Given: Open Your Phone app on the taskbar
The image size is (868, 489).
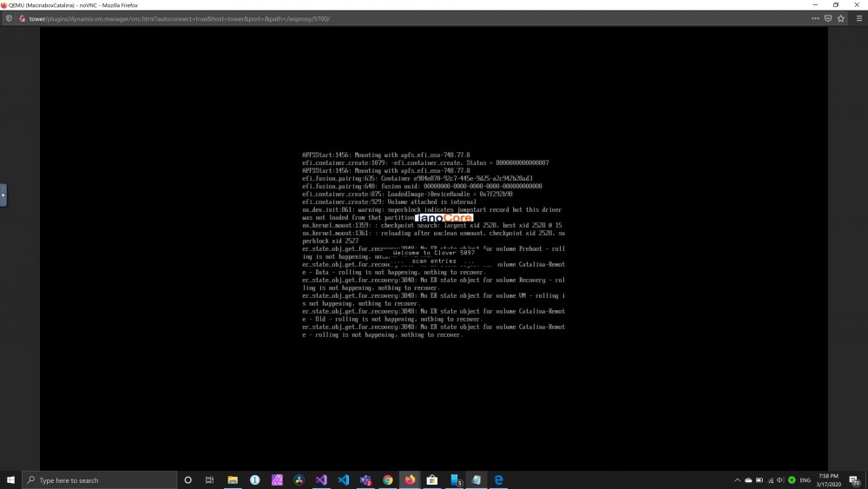Looking at the screenshot, I should [x=456, y=480].
